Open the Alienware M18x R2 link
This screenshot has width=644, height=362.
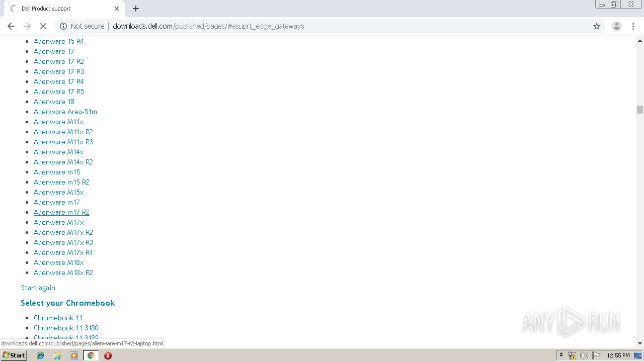click(x=63, y=273)
